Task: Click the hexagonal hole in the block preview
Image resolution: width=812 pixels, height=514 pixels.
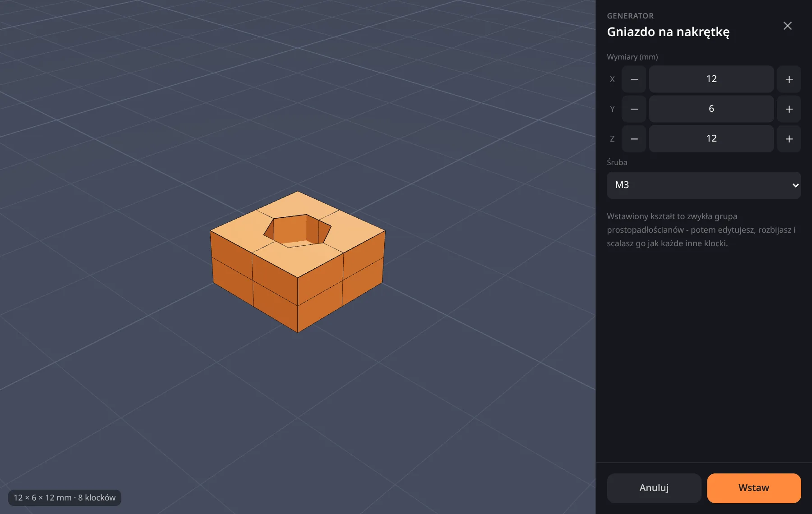Action: coord(298,231)
